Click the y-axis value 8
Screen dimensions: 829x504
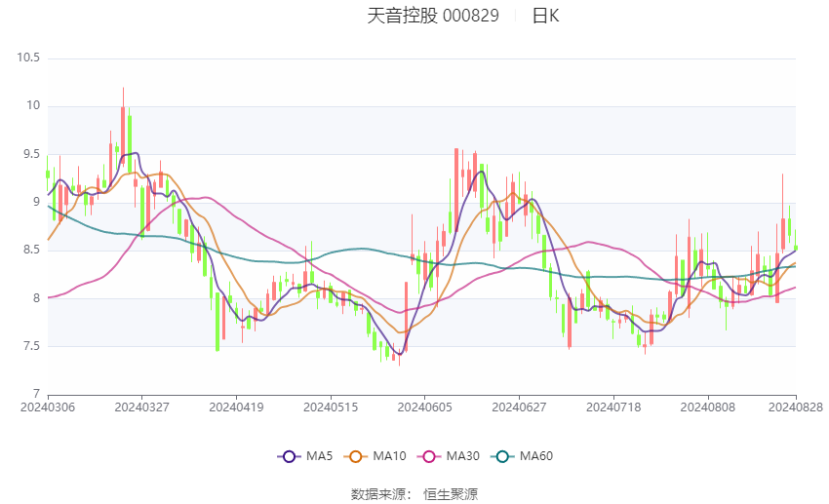[36, 298]
